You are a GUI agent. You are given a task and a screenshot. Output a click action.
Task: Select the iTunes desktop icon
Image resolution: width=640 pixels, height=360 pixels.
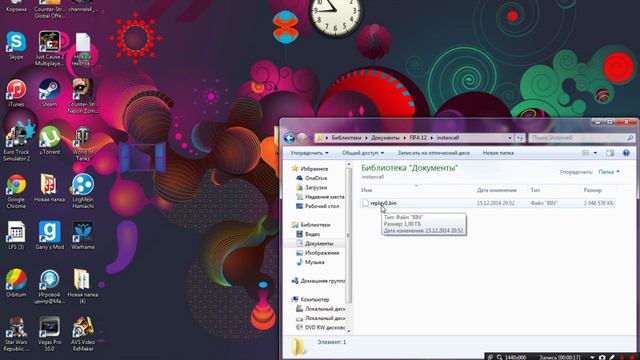pos(16,93)
